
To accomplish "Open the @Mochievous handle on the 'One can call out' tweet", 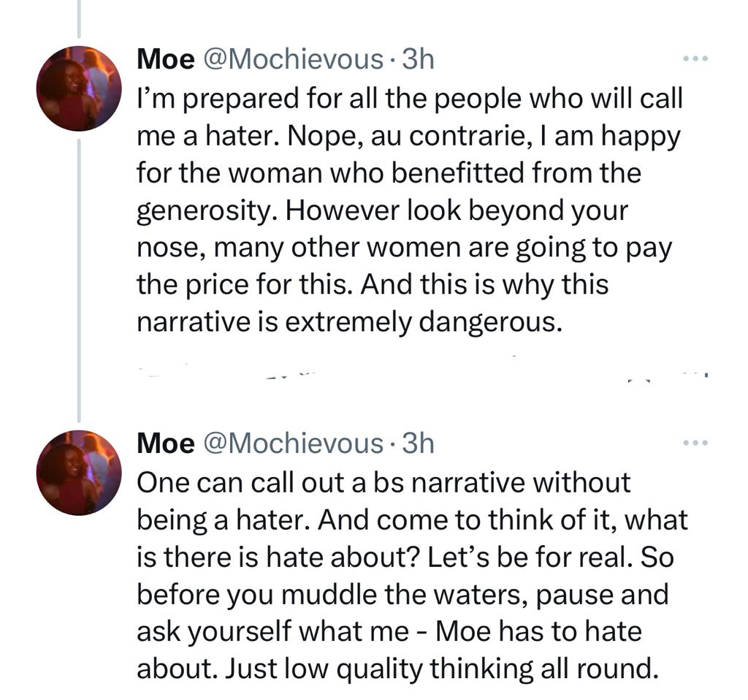I will coord(294,444).
